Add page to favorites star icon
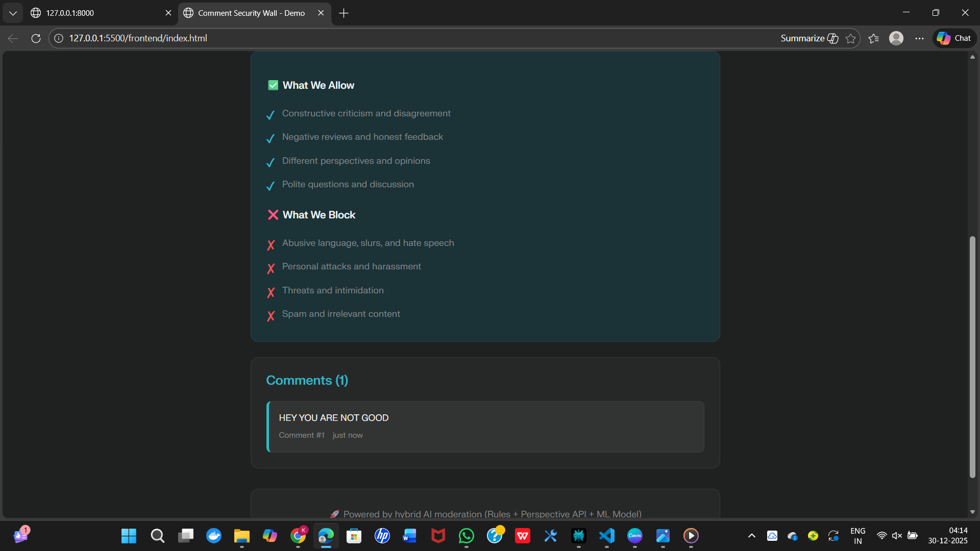 [850, 38]
